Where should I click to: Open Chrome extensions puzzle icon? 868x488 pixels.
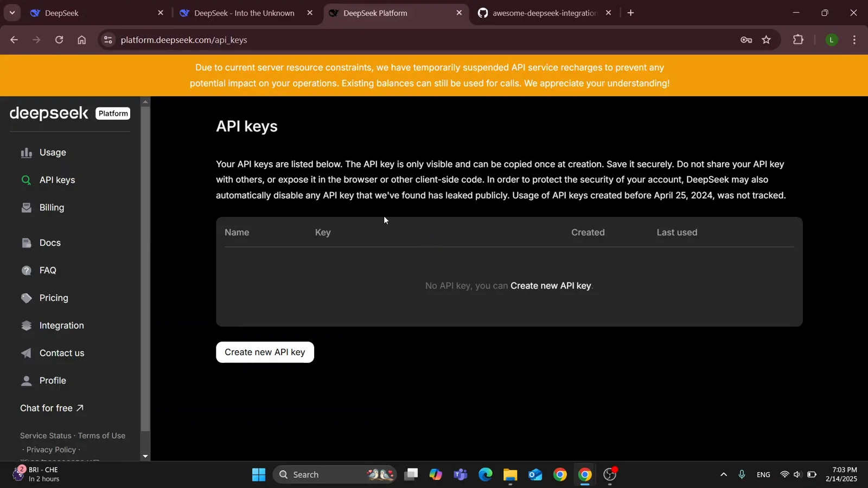[798, 40]
